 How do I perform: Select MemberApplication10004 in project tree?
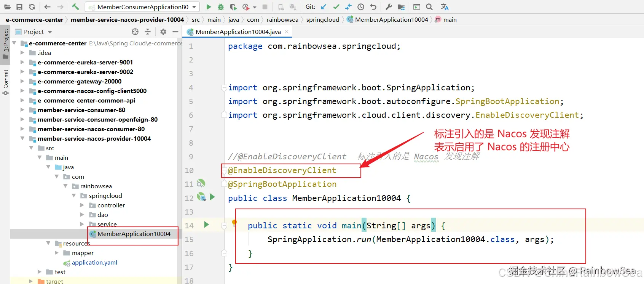coord(134,234)
